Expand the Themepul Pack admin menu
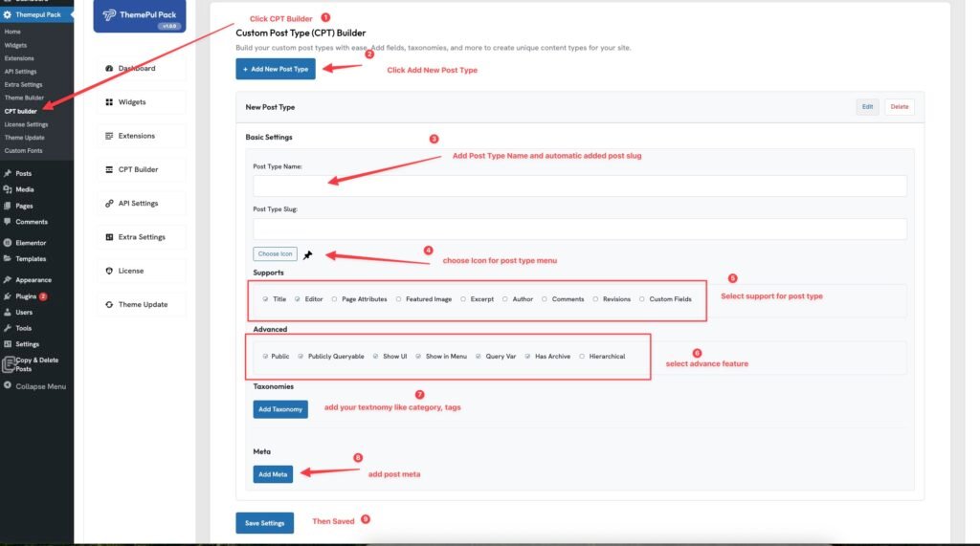980x546 pixels. pyautogui.click(x=36, y=14)
